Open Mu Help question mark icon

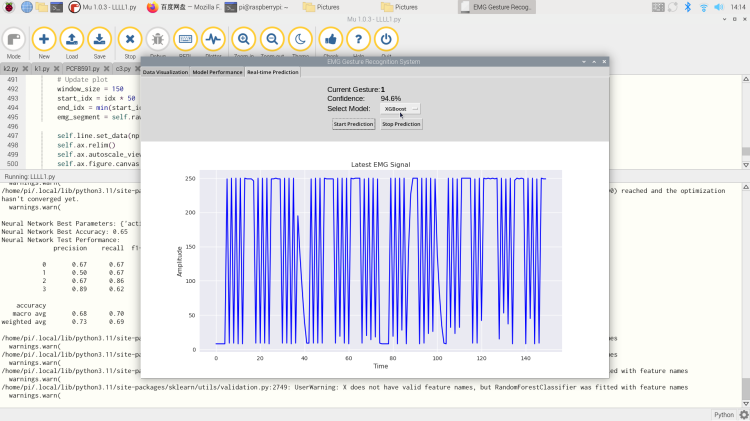[x=358, y=41]
